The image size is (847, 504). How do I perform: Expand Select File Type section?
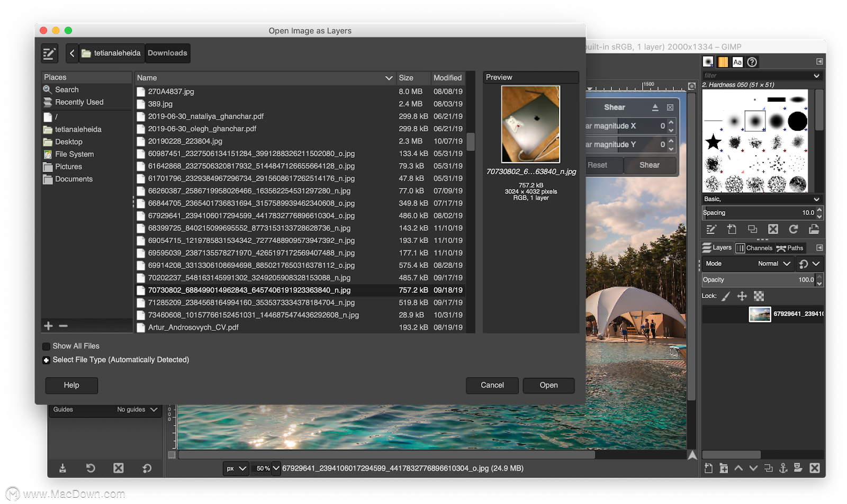(x=47, y=360)
